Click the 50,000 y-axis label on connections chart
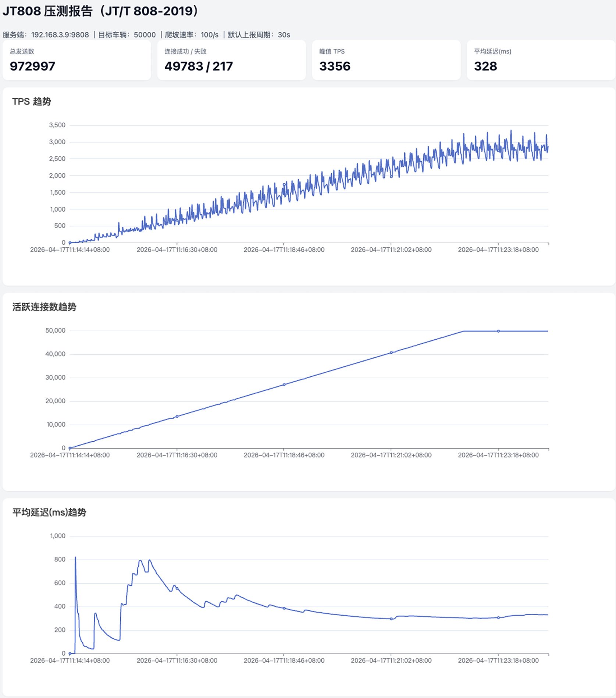This screenshot has width=616, height=698. coord(55,330)
